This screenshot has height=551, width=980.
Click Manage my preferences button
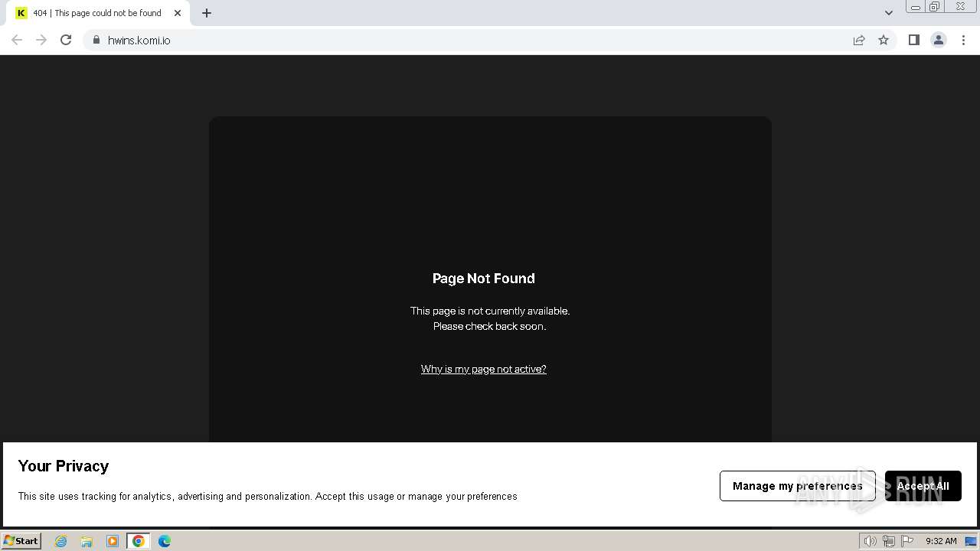[x=798, y=486]
